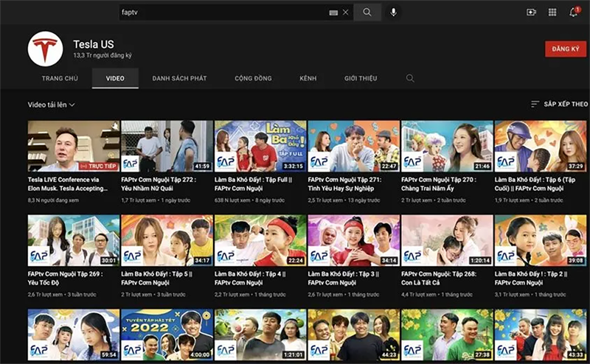Open the SẮP XẾP THEO sort menu
590x364 pixels.
[559, 104]
